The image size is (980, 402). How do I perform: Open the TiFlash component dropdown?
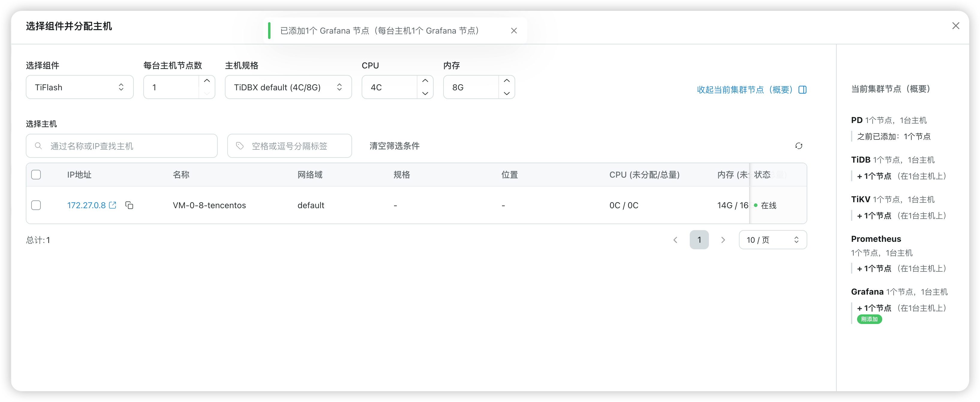click(79, 87)
